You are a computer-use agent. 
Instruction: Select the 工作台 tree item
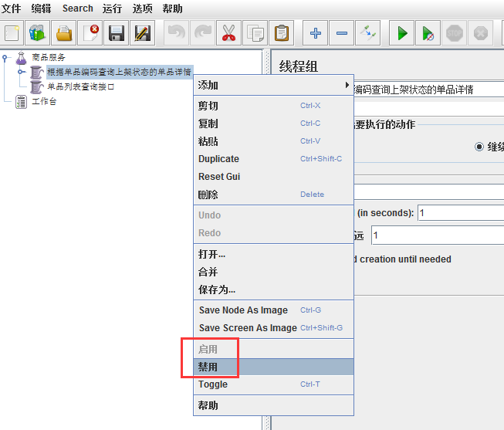pyautogui.click(x=43, y=102)
